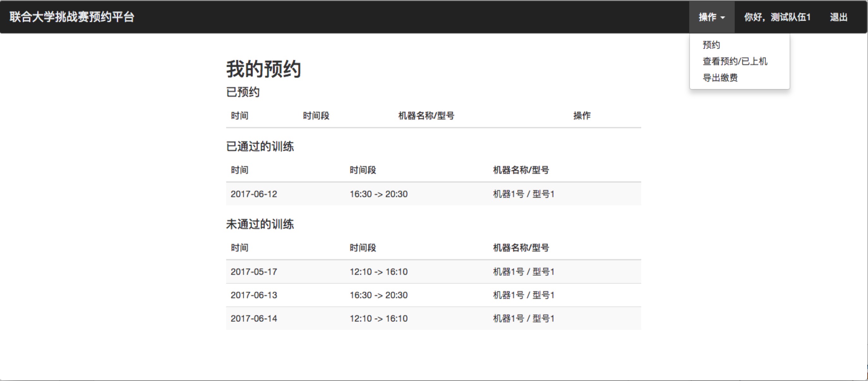Click the 已预约 section heading
Viewport: 868px width, 381px height.
click(x=243, y=92)
